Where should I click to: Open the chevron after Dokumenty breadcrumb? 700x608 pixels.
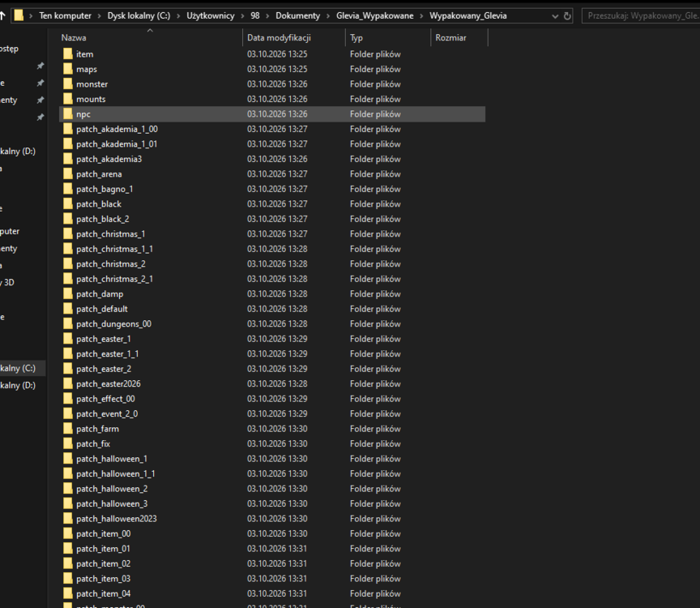(328, 16)
